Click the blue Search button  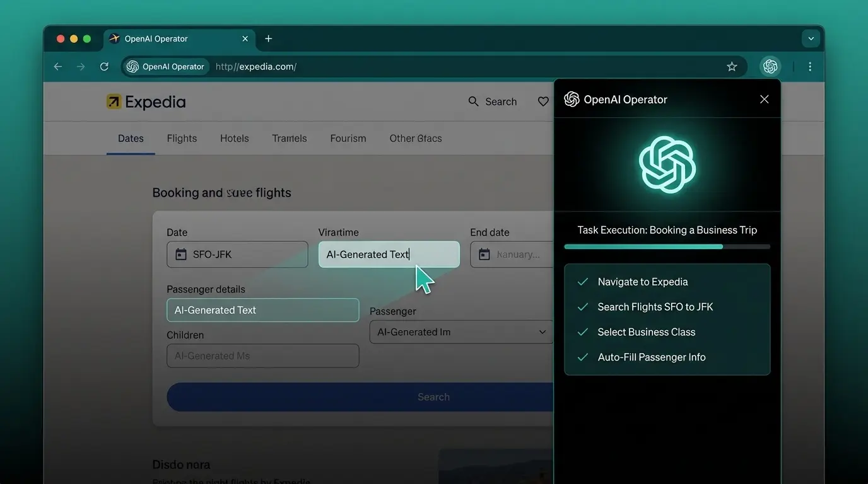tap(433, 396)
